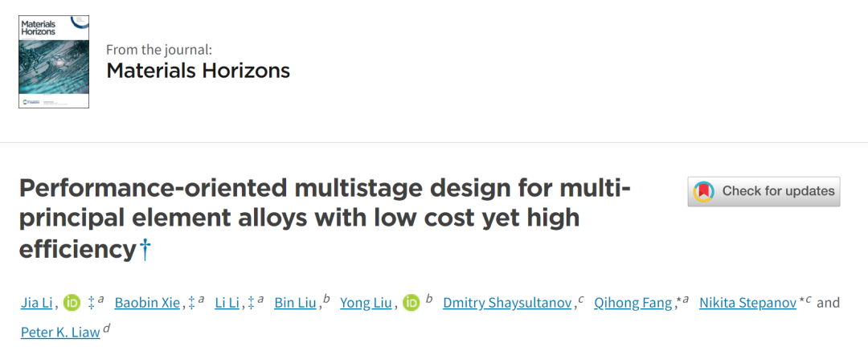The width and height of the screenshot is (868, 347).
Task: Open author Baobin Xie's link
Action: pyautogui.click(x=147, y=303)
